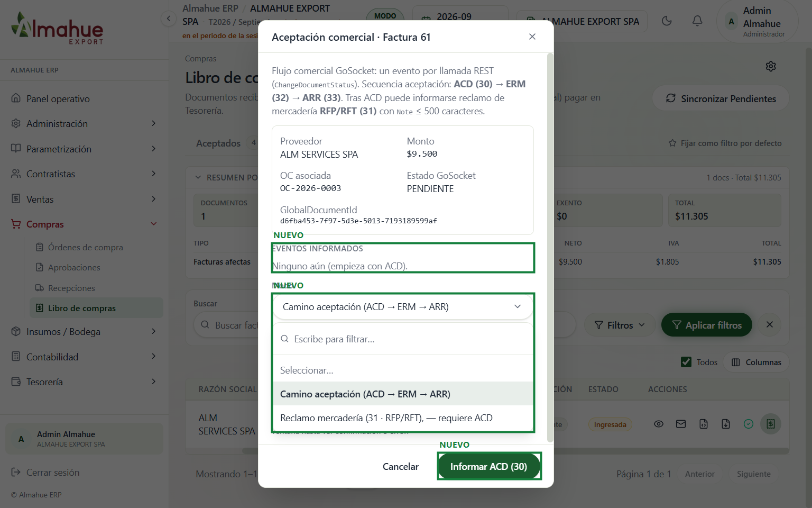Click the Compras cart icon
The width and height of the screenshot is (812, 508).
point(16,224)
